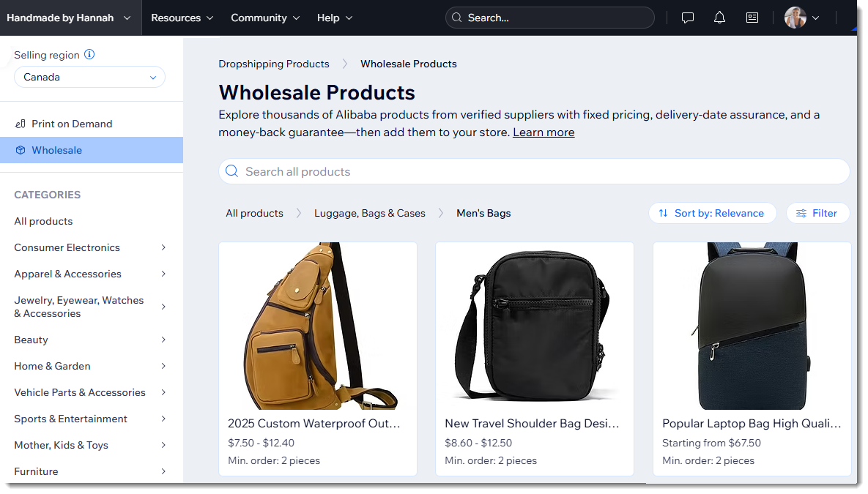Screen dimensions: 868x494
Task: Click the magnifier in the products search bar
Action: pos(231,171)
